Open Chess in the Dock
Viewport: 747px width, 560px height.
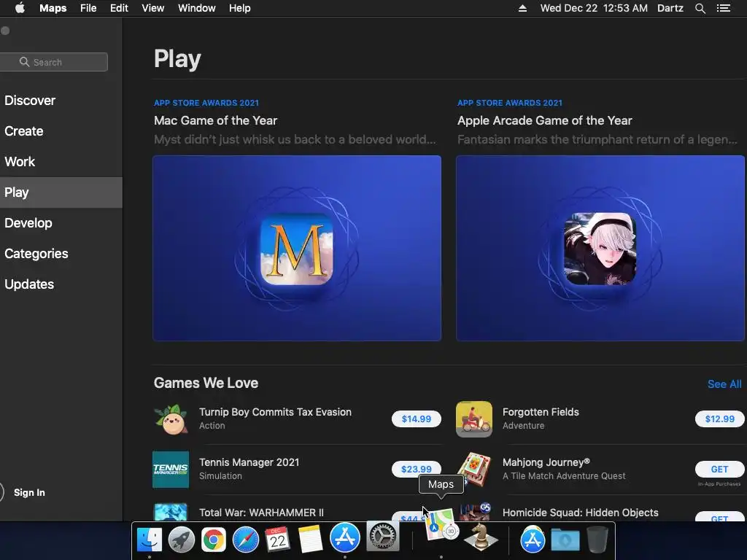[x=481, y=537]
